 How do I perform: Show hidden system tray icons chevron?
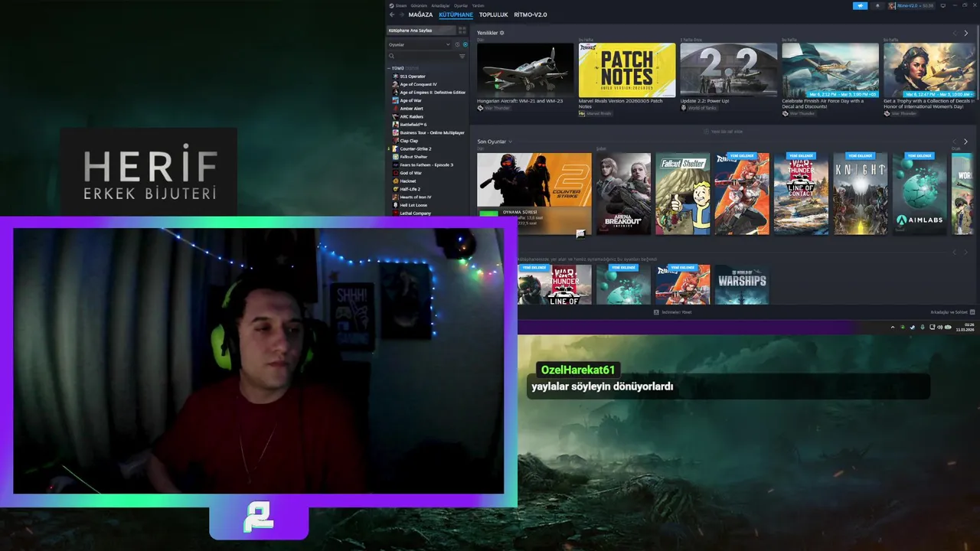point(892,327)
